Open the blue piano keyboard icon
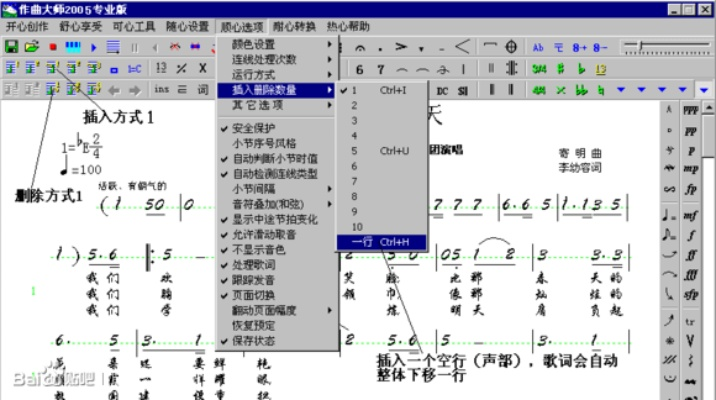Viewport: 716px width, 400px height. pyautogui.click(x=73, y=47)
